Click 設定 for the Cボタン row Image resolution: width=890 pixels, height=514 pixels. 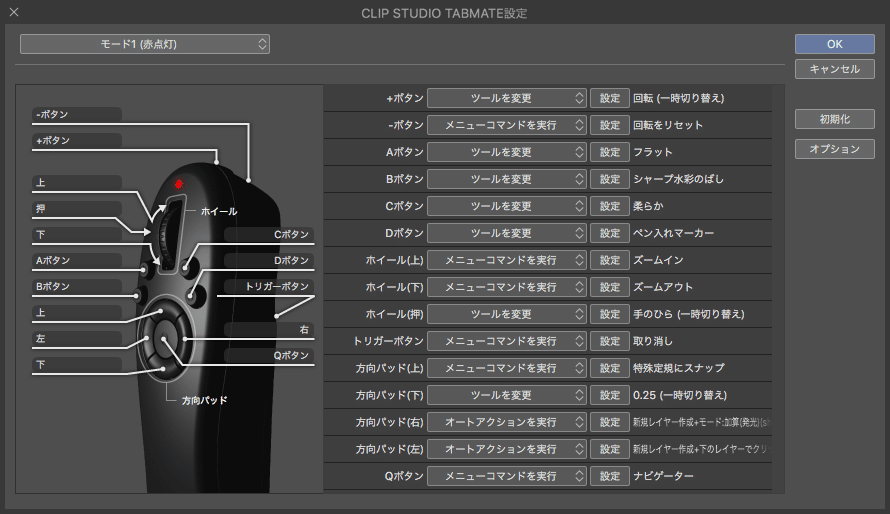click(610, 206)
